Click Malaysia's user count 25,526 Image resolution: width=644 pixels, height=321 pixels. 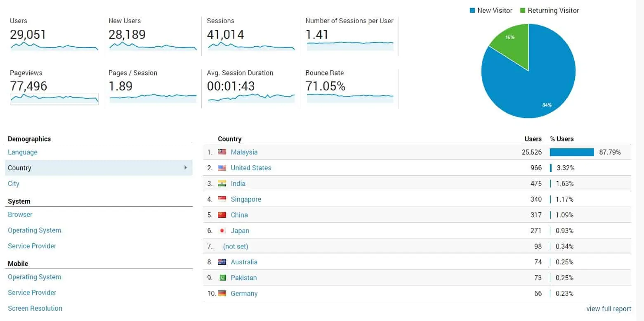tap(532, 152)
